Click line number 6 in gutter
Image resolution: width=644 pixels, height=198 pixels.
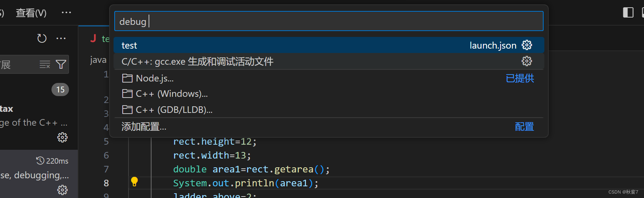tap(106, 155)
